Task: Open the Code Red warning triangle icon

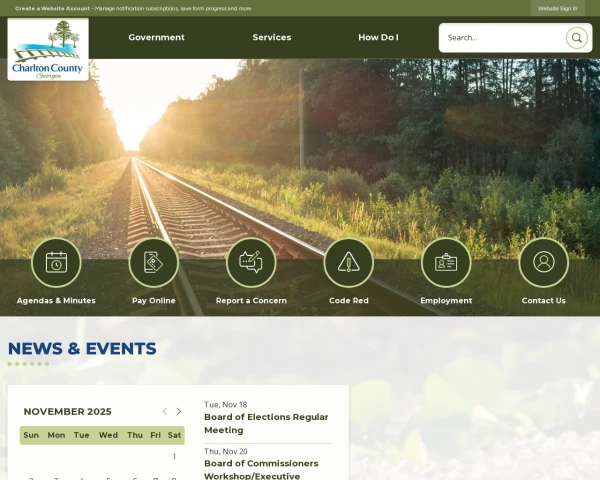Action: pyautogui.click(x=349, y=263)
